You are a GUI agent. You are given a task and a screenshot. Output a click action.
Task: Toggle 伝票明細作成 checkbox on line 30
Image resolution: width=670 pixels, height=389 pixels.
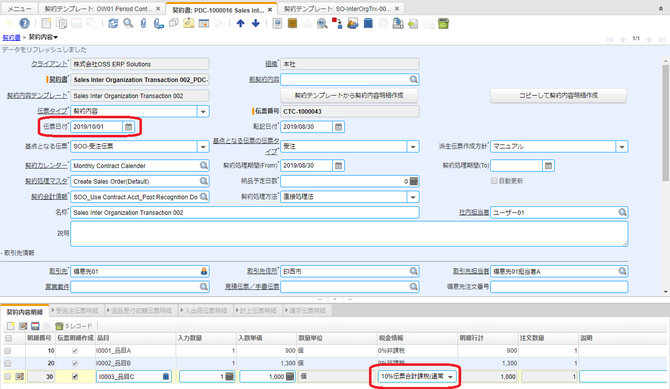(75, 376)
